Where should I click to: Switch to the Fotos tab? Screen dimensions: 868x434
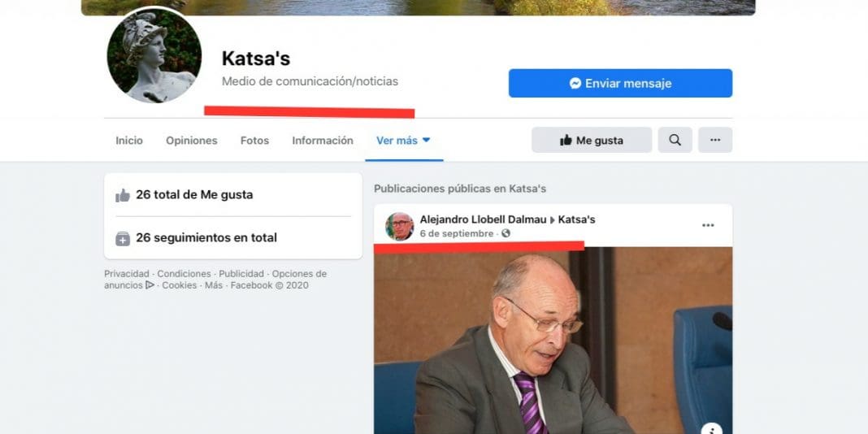254,141
